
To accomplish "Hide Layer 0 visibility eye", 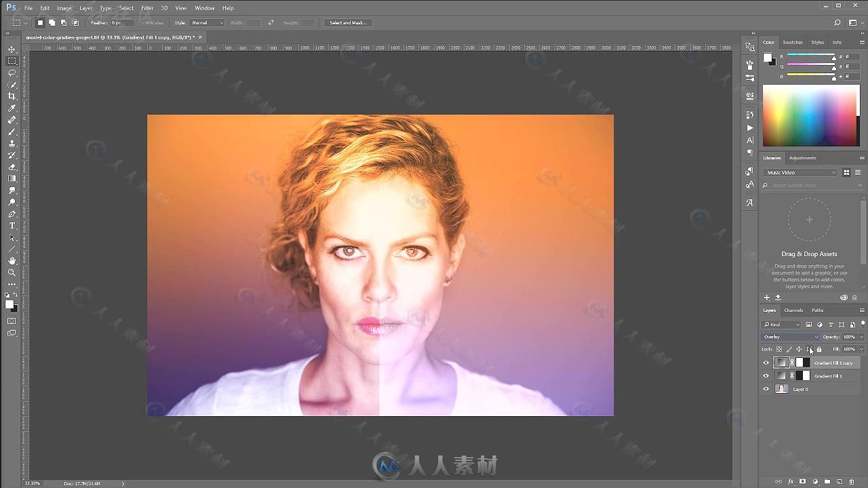I will tap(766, 389).
